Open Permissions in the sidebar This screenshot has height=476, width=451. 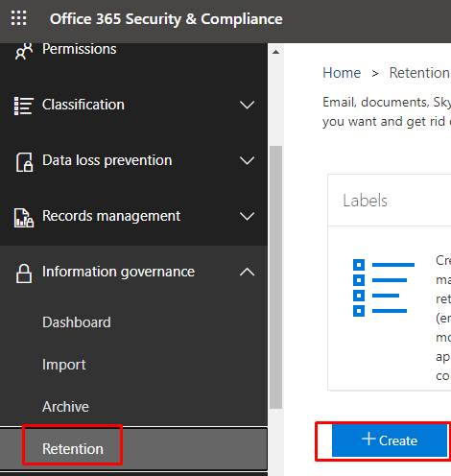coord(80,49)
